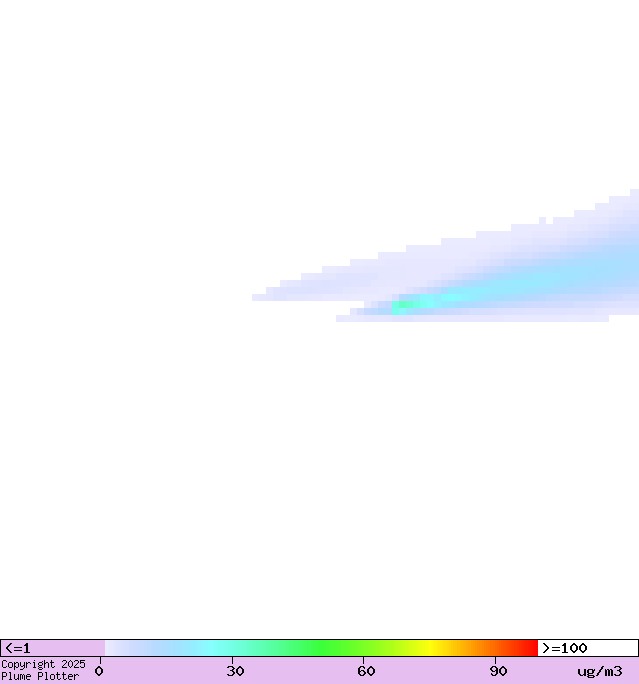The image size is (639, 684).
Task: Click the '30' scale tick label
Action: tap(235, 671)
